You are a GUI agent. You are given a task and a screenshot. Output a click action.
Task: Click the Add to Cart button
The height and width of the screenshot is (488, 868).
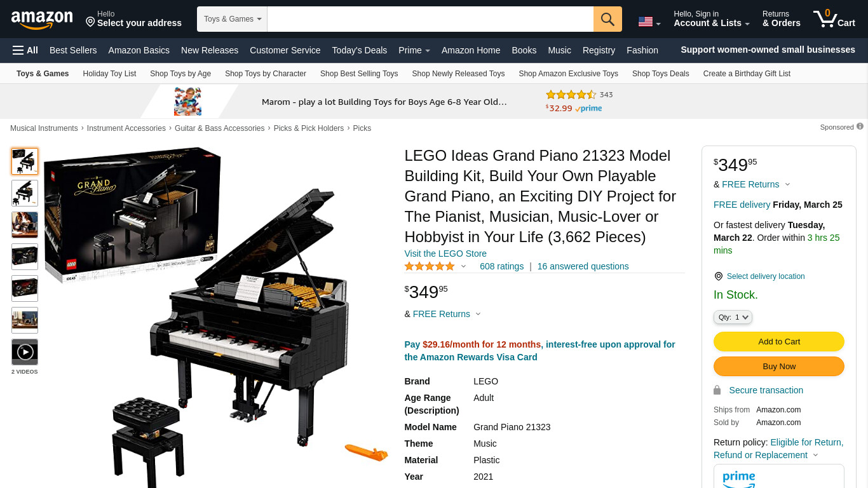[x=779, y=342]
